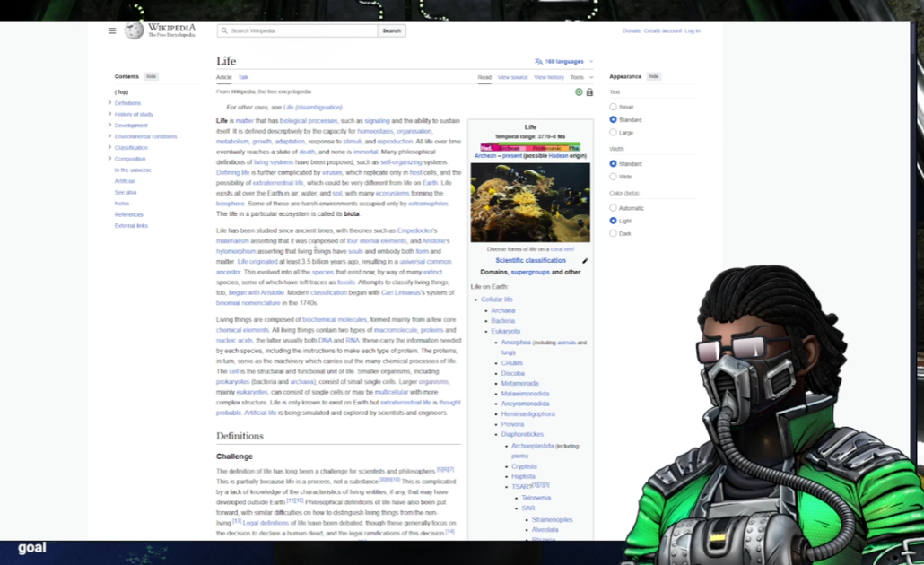Select Light color radio

pos(613,221)
